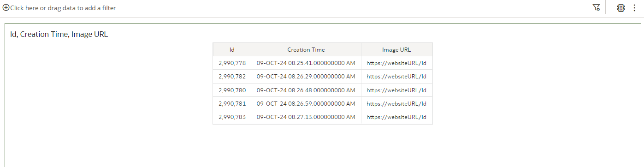
Task: Click the Image URL column header
Action: tap(396, 49)
